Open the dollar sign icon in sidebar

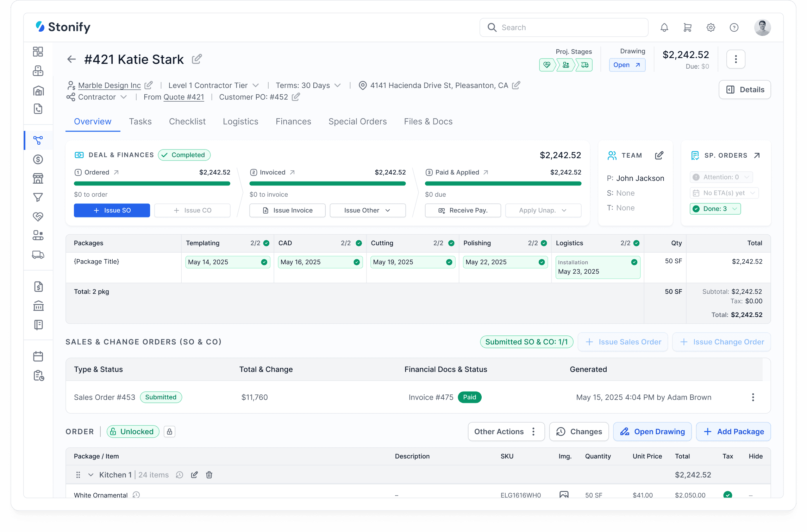tap(38, 159)
